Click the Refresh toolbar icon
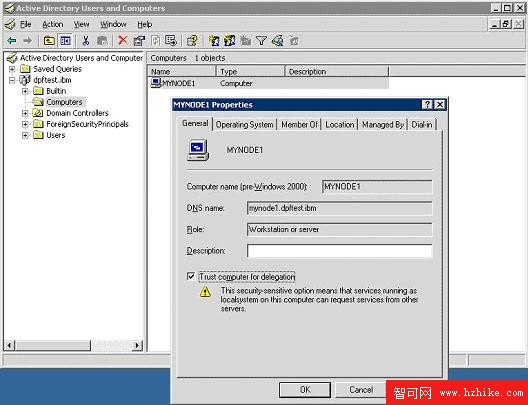 point(156,41)
